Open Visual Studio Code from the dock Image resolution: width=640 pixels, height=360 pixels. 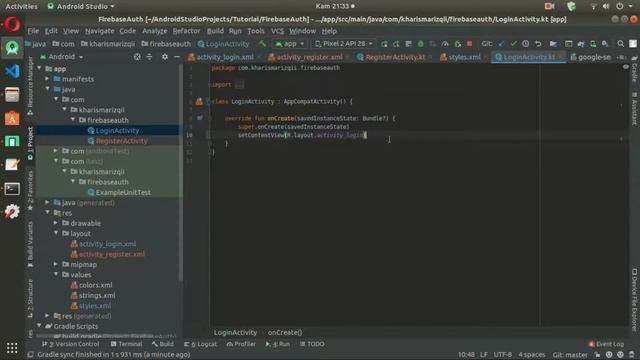click(x=12, y=71)
